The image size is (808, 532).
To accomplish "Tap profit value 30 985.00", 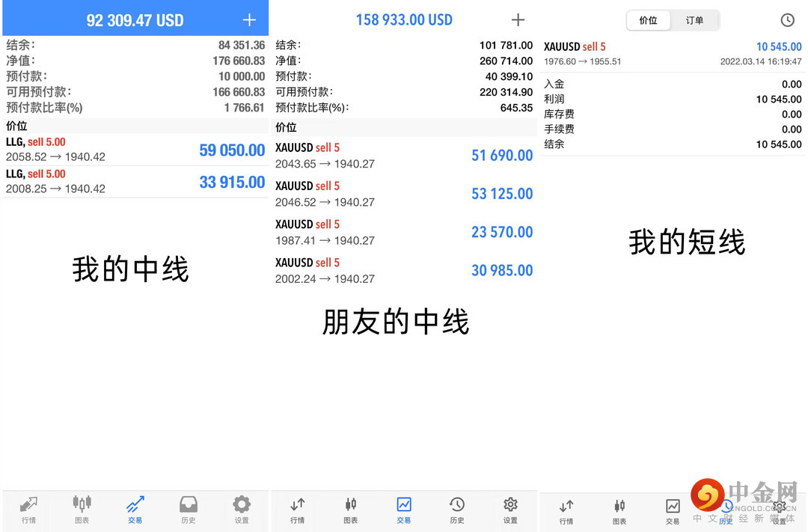I will point(502,271).
